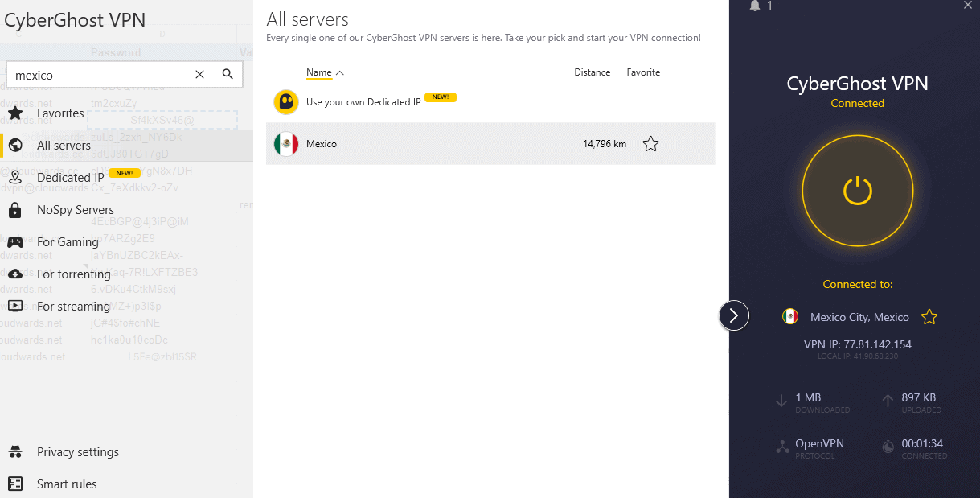The height and width of the screenshot is (498, 980).
Task: Click the connected time clock icon
Action: 888,447
